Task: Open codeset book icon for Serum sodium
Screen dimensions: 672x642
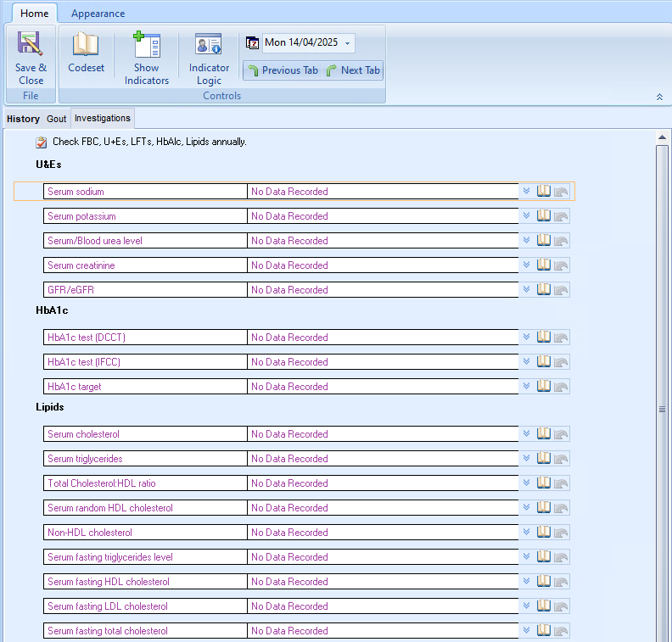Action: point(544,191)
